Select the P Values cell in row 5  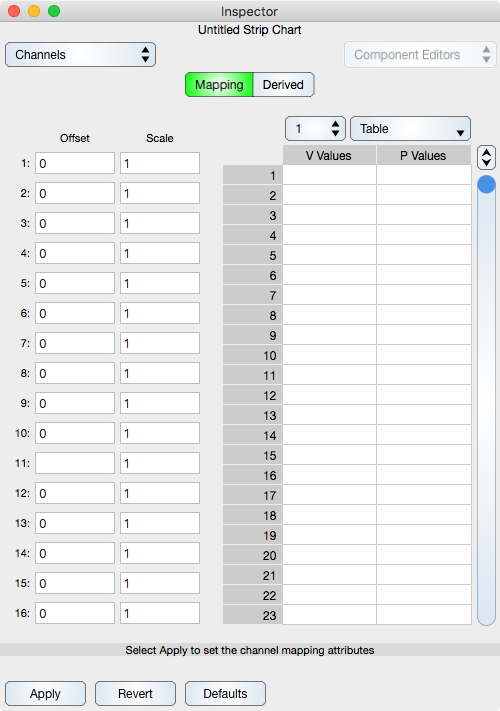(423, 255)
